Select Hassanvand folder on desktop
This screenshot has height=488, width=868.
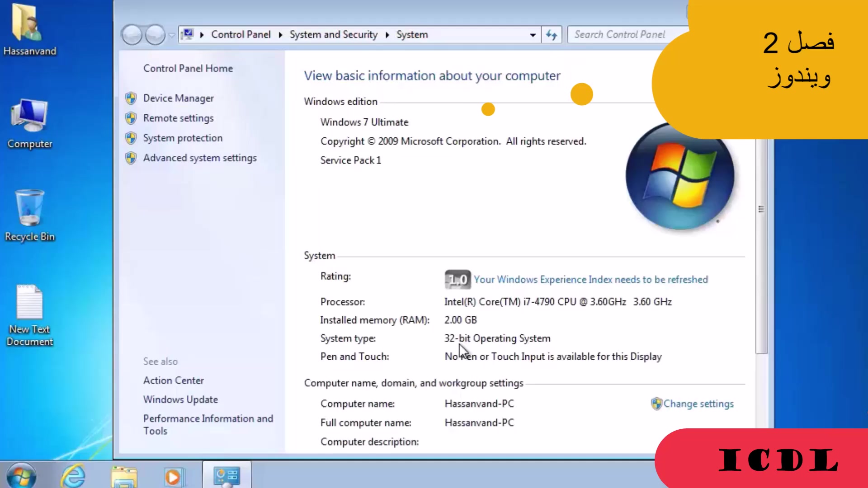click(x=29, y=30)
